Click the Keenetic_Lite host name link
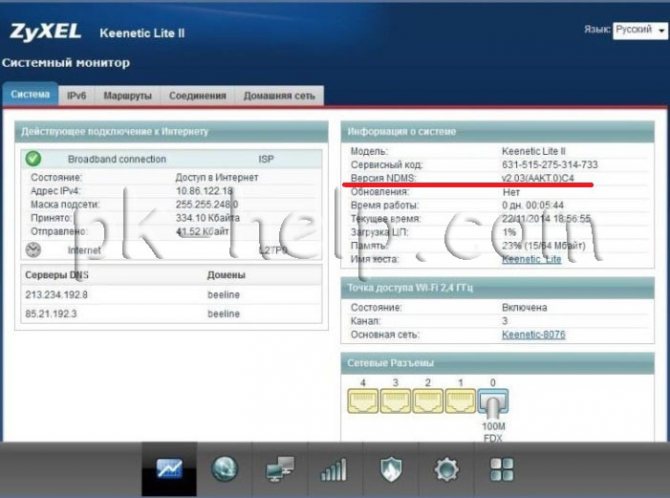The height and width of the screenshot is (498, 670). tap(531, 259)
